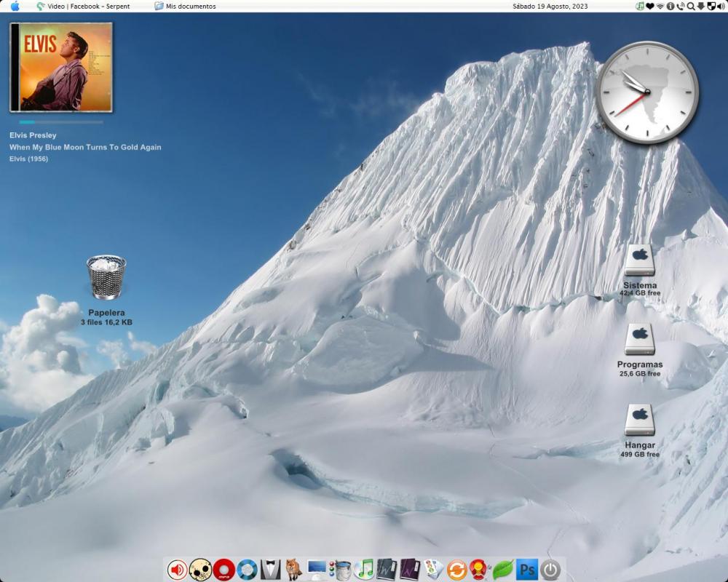Open the red speaker dock icon

pyautogui.click(x=177, y=570)
